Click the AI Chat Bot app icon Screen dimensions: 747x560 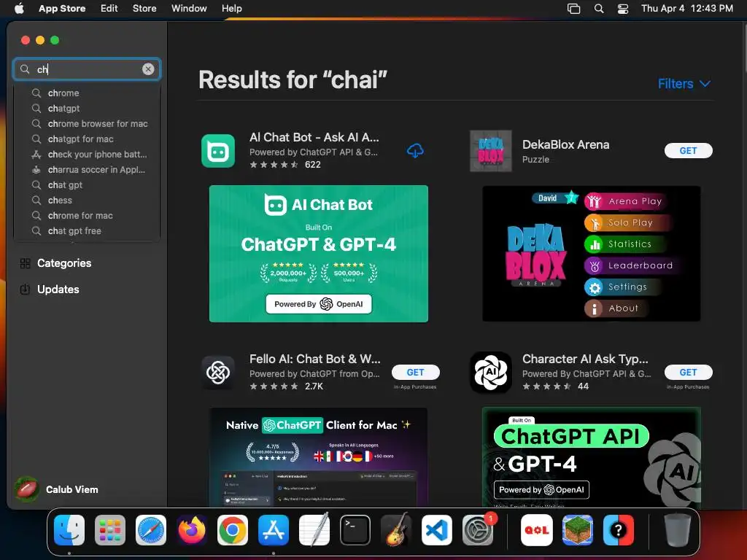tap(218, 151)
